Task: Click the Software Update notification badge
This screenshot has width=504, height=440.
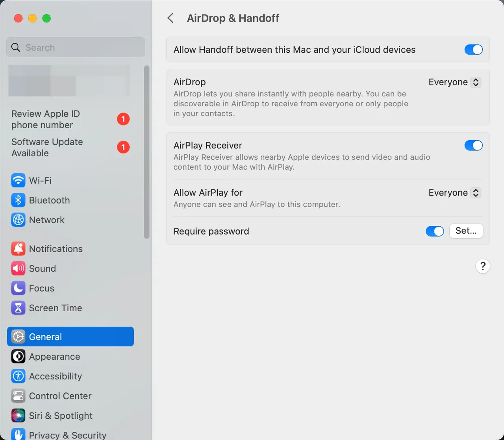Action: (x=123, y=147)
